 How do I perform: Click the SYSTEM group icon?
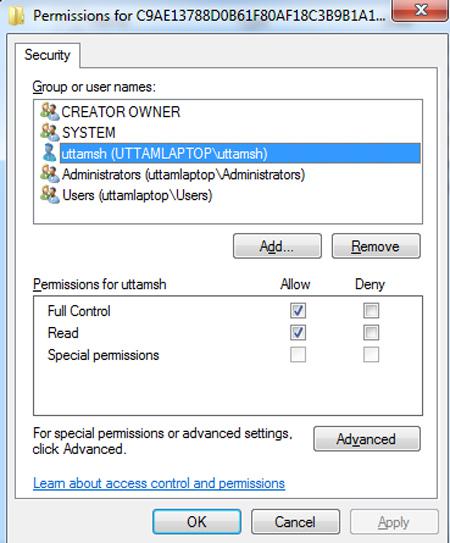[x=50, y=132]
